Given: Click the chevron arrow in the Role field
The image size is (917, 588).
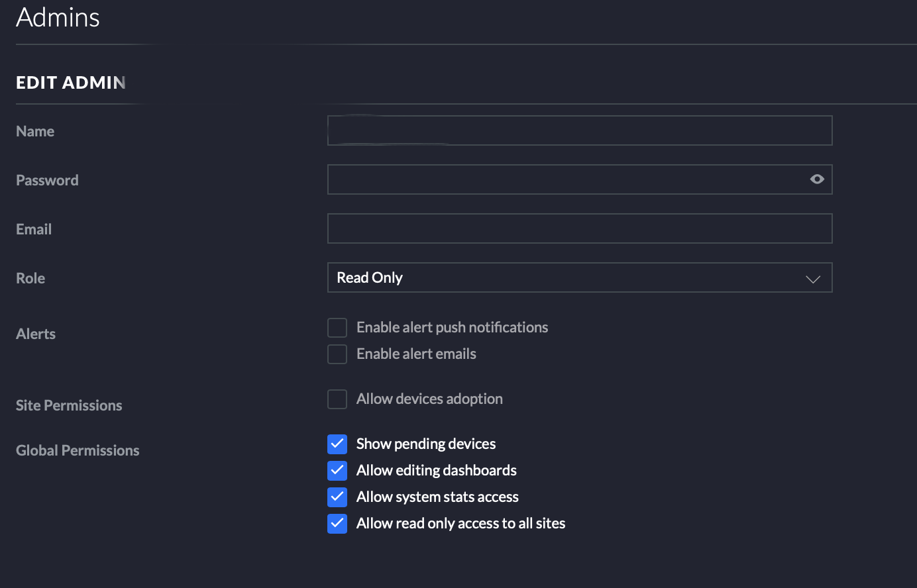Looking at the screenshot, I should coord(813,279).
